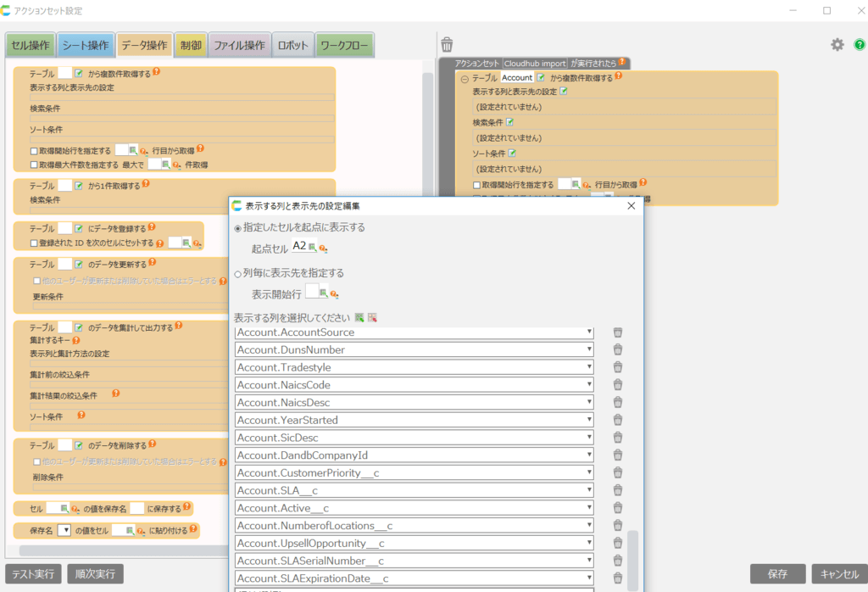Click the remove-all-columns grid icon with red mark
This screenshot has height=592, width=868.
tap(372, 317)
